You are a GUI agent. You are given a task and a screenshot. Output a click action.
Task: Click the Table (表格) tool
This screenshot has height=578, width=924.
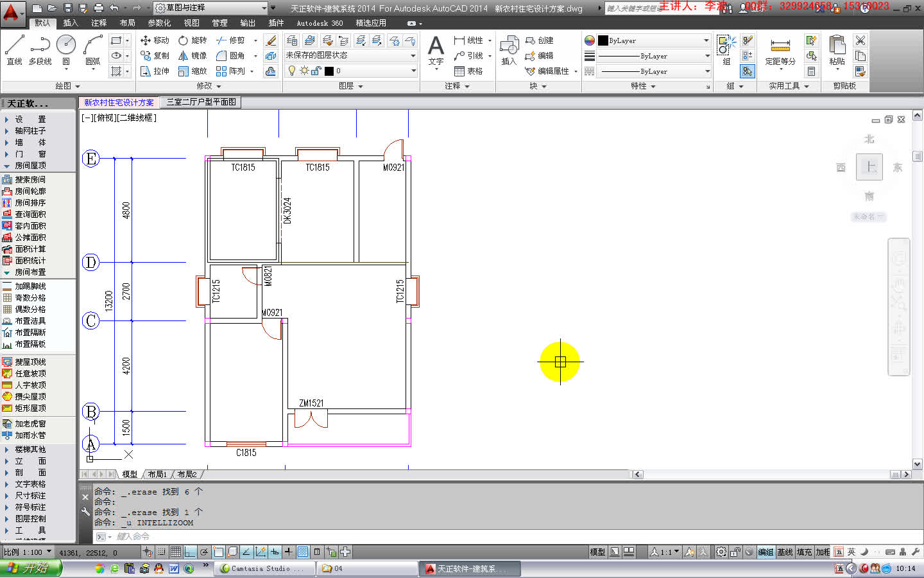coord(468,71)
